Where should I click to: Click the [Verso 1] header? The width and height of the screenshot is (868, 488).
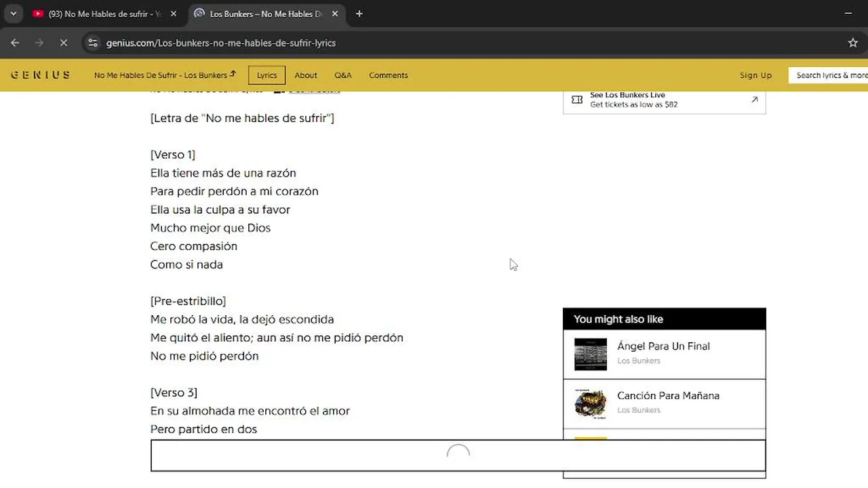click(x=173, y=155)
